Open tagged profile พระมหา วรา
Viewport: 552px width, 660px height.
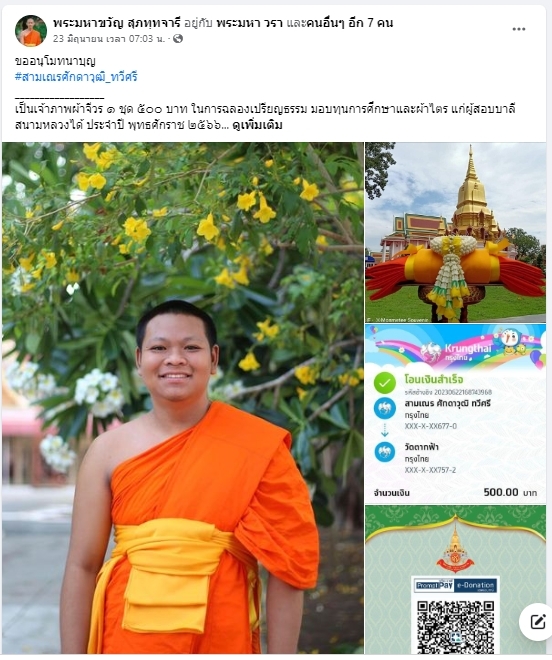point(249,23)
